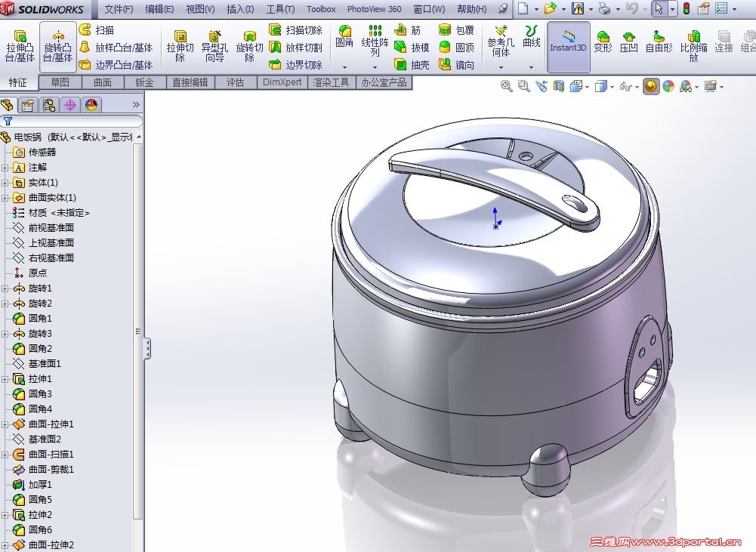Open the 参考几何体 reference geometry tool
The width and height of the screenshot is (756, 552).
[501, 41]
